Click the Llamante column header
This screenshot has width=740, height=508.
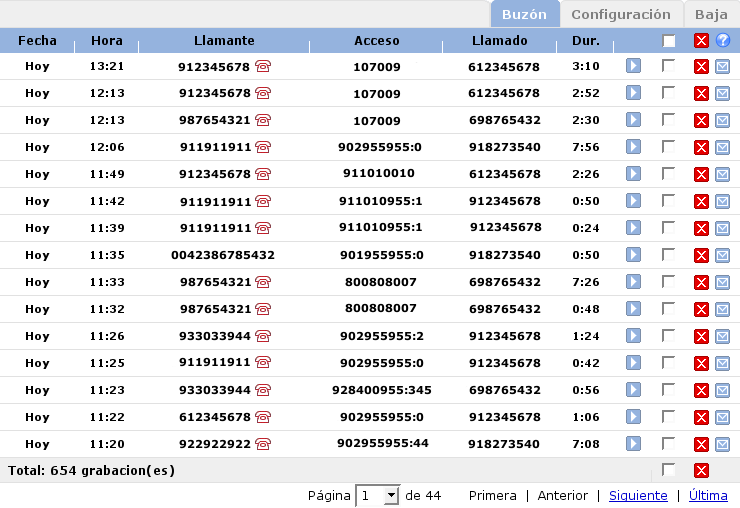224,41
